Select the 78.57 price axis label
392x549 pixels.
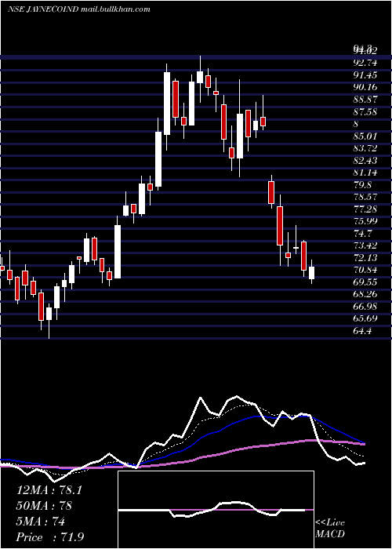tap(365, 197)
